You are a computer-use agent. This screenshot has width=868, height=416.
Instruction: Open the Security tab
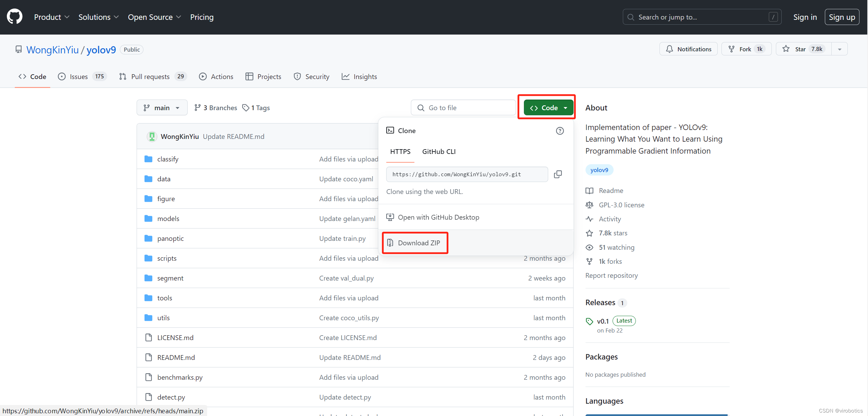(x=312, y=77)
